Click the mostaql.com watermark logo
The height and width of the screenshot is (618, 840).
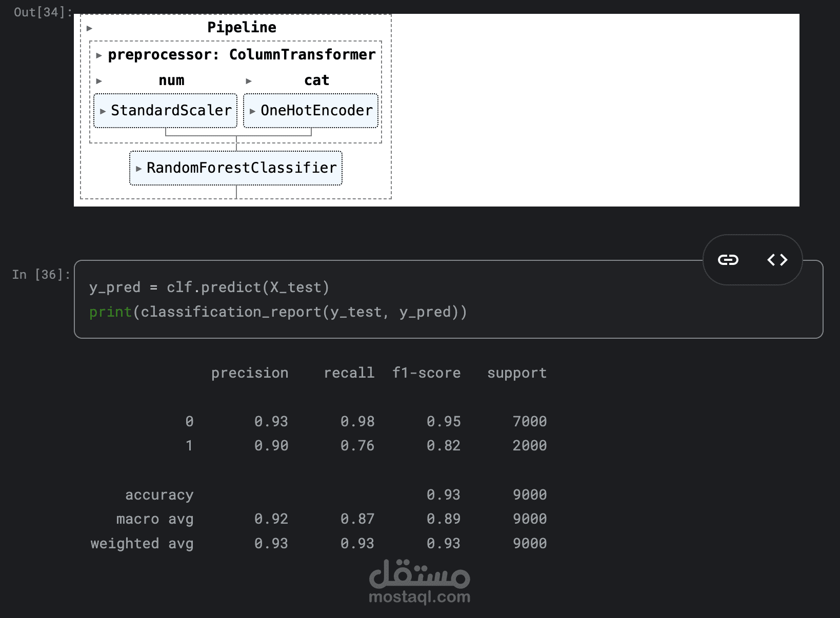point(419,582)
